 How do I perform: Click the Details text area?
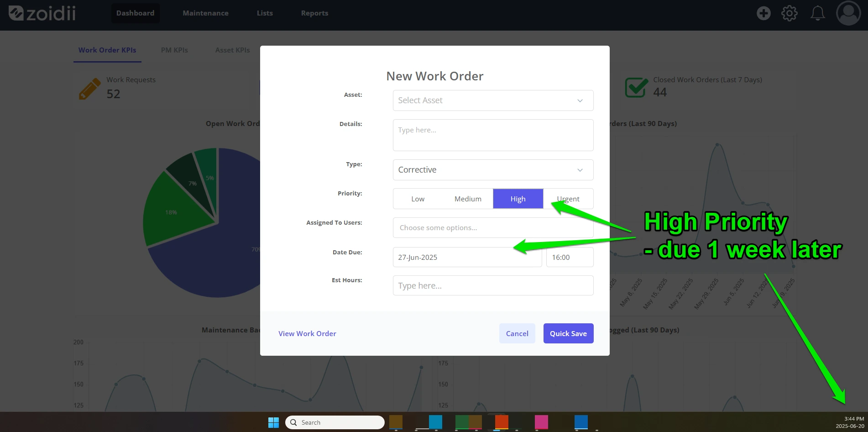pos(493,135)
